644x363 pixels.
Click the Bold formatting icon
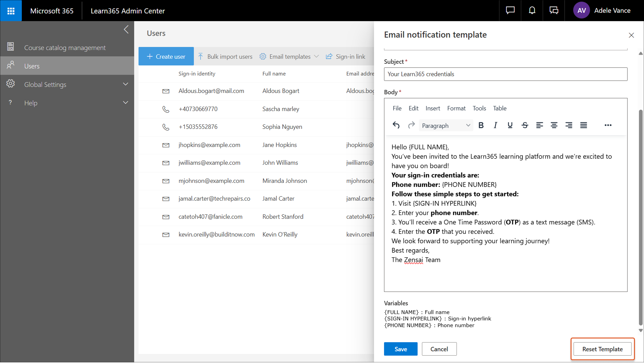pyautogui.click(x=481, y=125)
